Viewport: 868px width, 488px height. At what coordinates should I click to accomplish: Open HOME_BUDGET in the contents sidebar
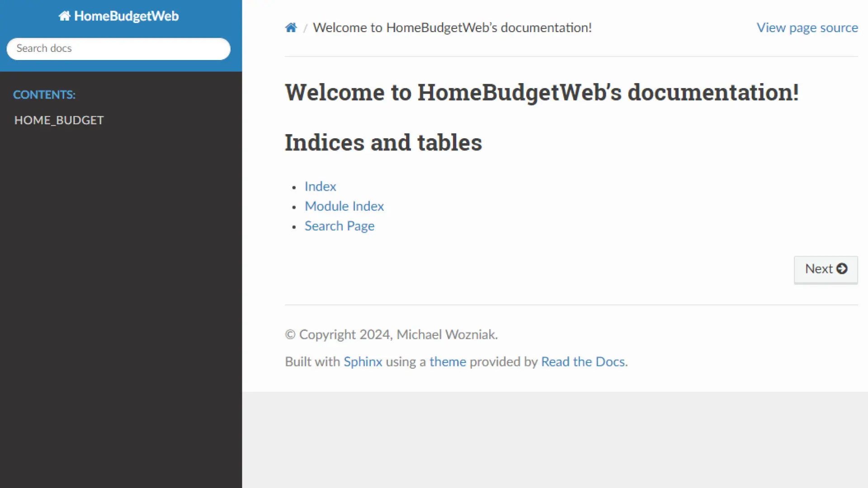pos(59,120)
